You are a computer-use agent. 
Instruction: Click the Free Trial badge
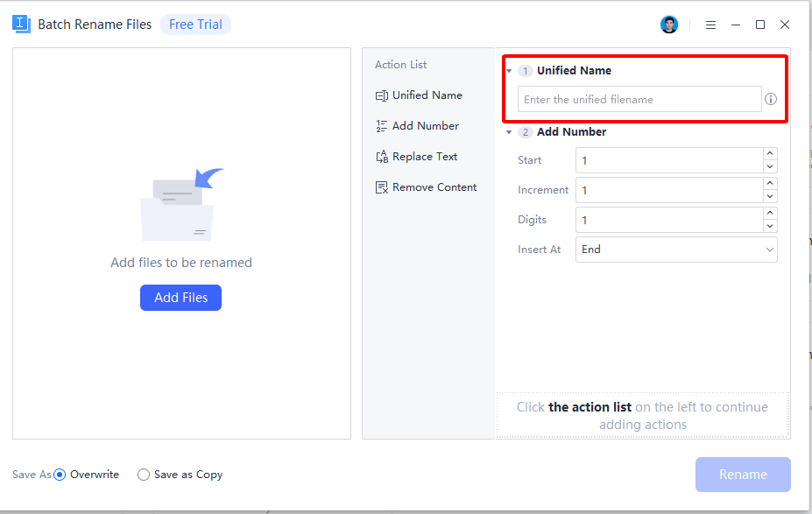click(x=195, y=24)
